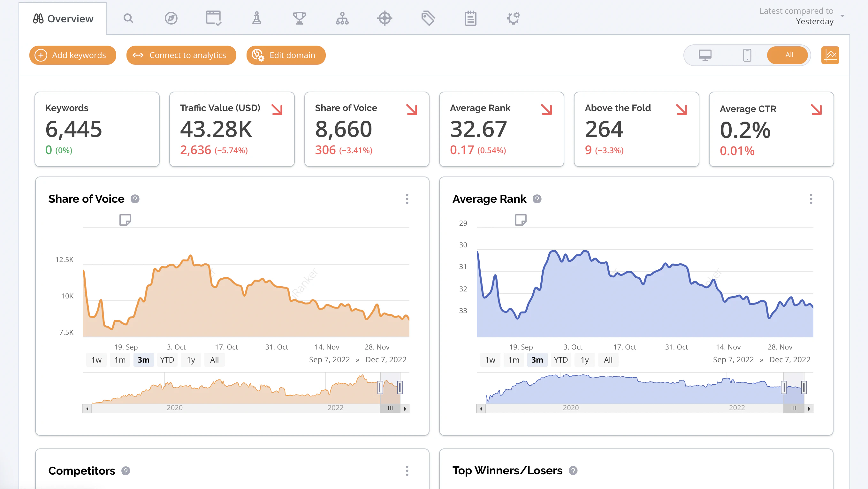Open the settings gear icon
The height and width of the screenshot is (489, 868).
513,19
